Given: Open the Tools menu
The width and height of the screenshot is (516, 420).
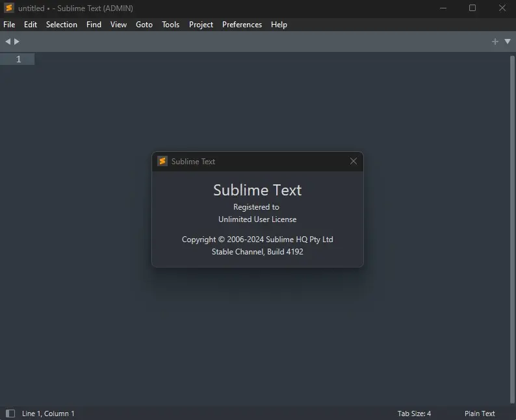Looking at the screenshot, I should (x=171, y=25).
